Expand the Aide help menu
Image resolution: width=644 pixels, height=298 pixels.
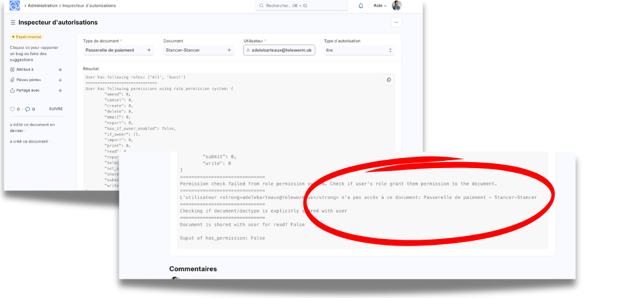click(x=380, y=5)
